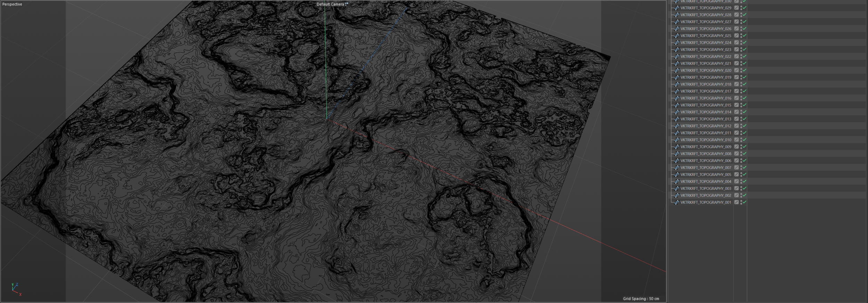Click spline icon of VKTRKRFT_TOPOGRAPHY_009
This screenshot has width=868, height=303.
click(677, 147)
